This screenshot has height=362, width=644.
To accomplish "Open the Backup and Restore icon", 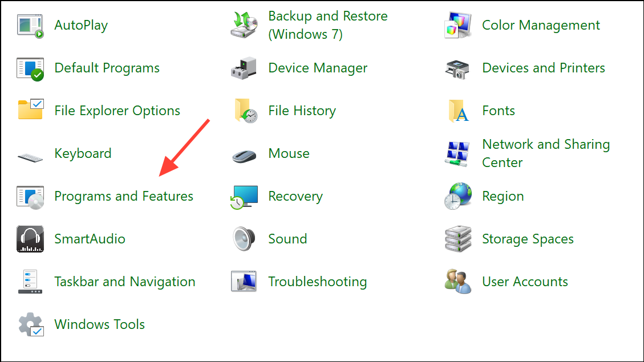I will pos(244,26).
